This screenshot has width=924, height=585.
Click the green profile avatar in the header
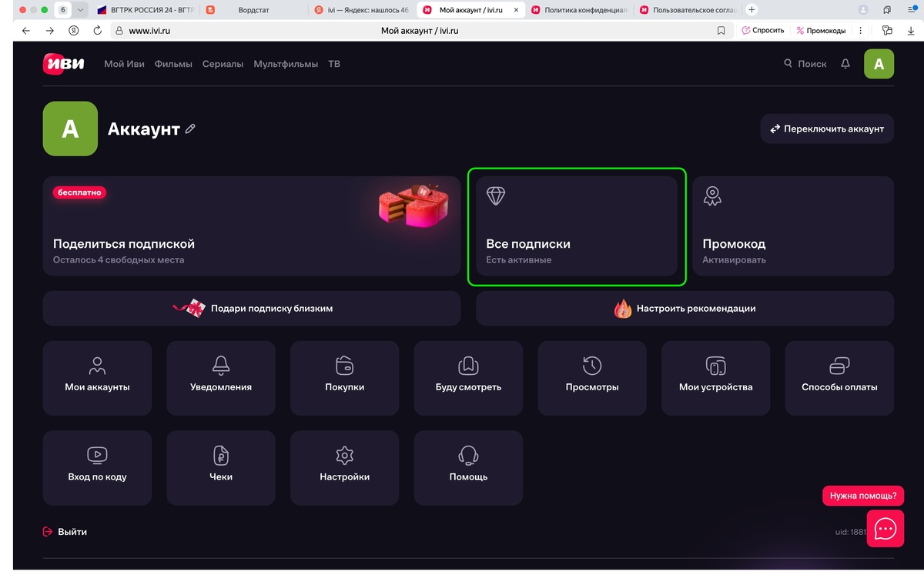[879, 64]
